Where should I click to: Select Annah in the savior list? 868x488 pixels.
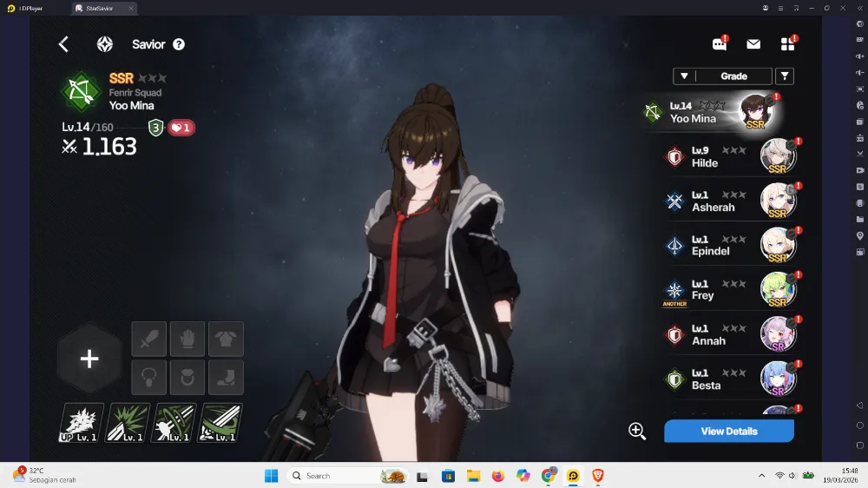(x=731, y=334)
